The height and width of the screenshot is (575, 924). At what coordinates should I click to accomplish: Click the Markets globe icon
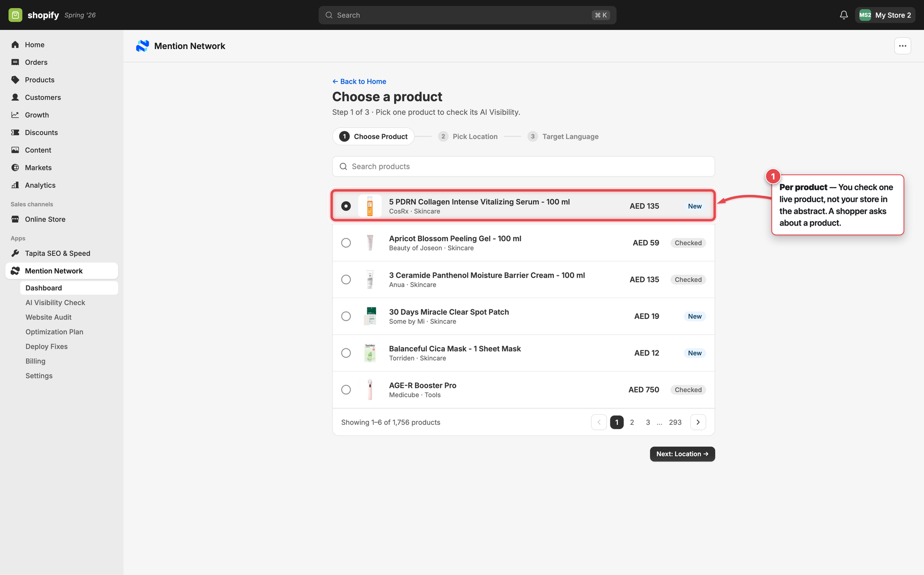pos(15,167)
